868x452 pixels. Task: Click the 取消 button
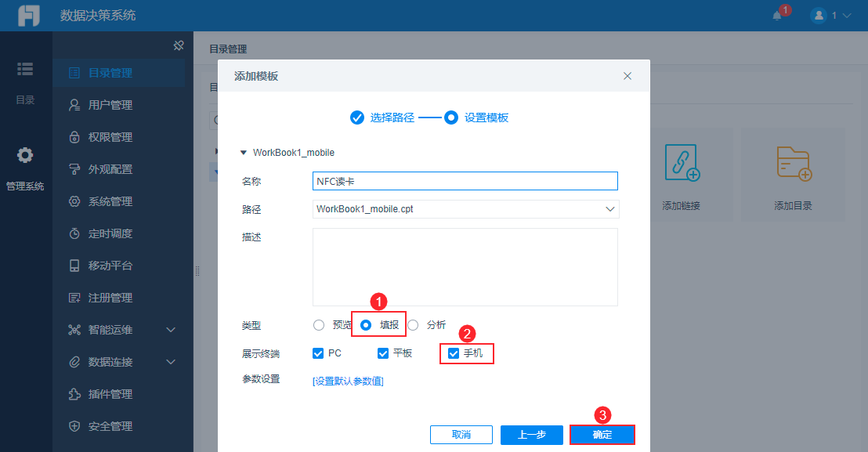(461, 435)
